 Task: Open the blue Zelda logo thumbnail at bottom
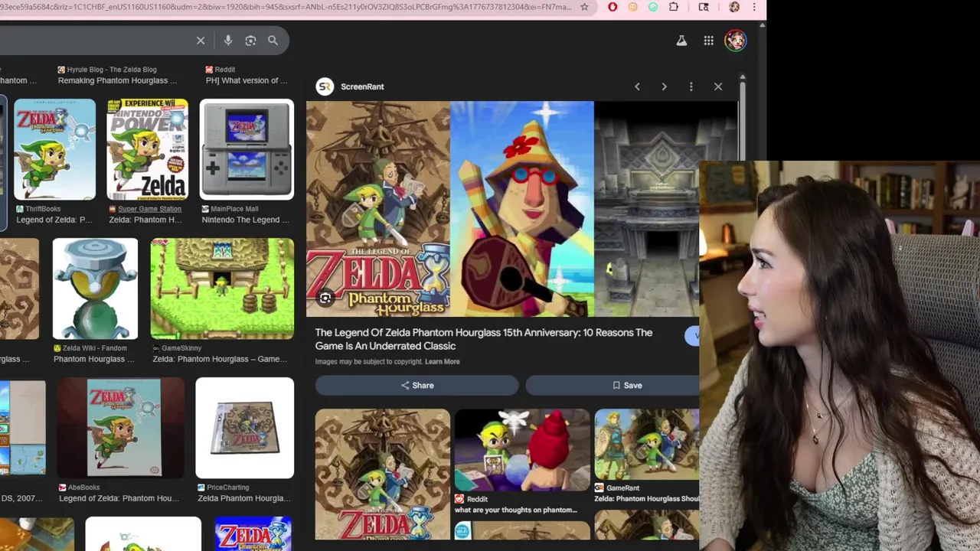click(253, 534)
